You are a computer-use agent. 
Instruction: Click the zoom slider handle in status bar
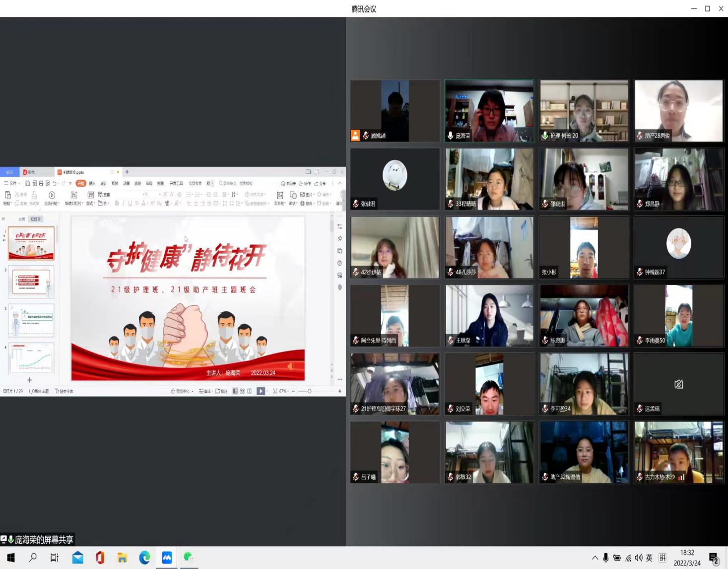coord(309,391)
